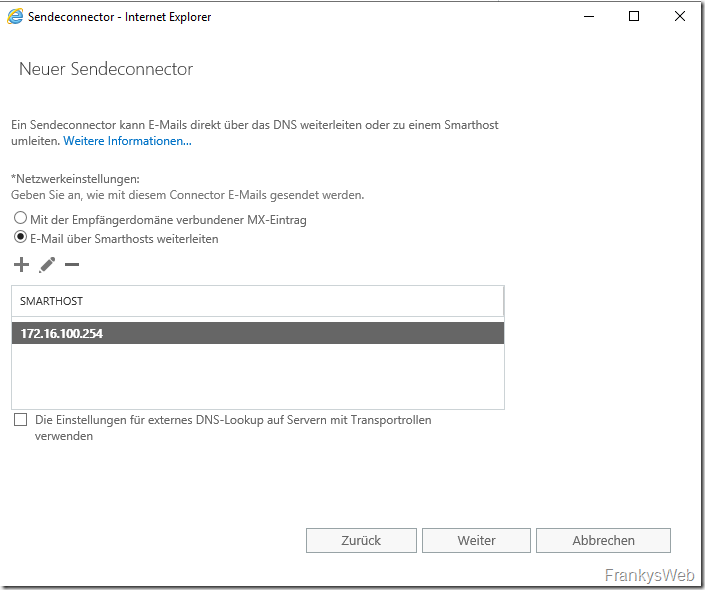Open the 'Weitere Informationen...' link

(127, 141)
